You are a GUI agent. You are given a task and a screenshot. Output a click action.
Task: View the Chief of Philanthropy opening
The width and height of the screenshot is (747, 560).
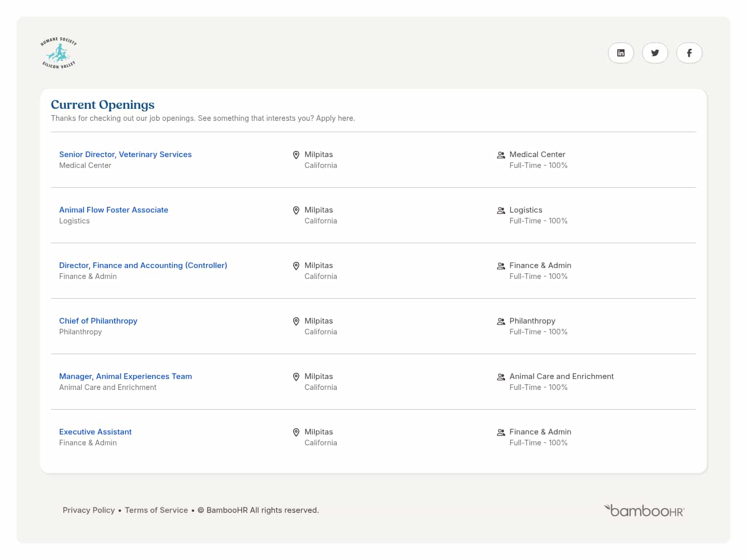coord(98,321)
